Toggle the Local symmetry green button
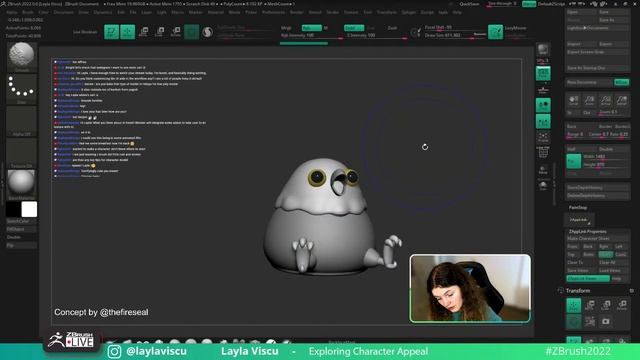This screenshot has height=360, width=640. (543, 105)
